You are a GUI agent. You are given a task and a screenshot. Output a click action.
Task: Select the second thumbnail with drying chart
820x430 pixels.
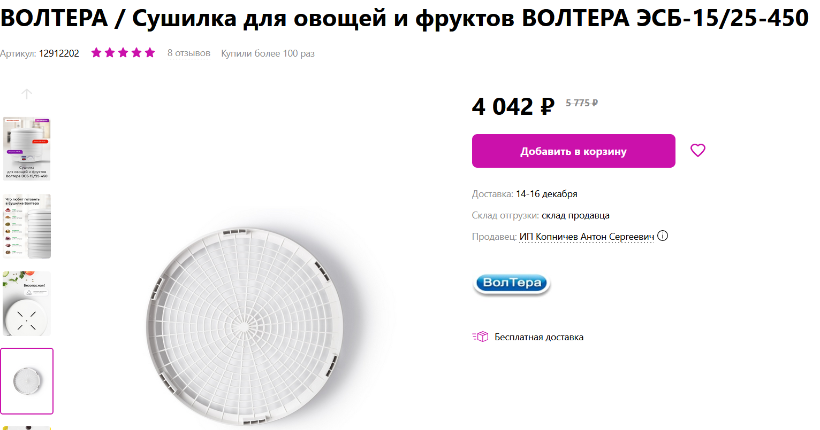tap(27, 226)
